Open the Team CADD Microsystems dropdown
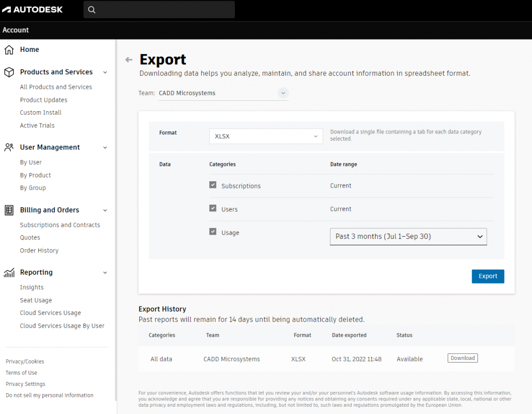This screenshot has height=414, width=532. pyautogui.click(x=223, y=93)
